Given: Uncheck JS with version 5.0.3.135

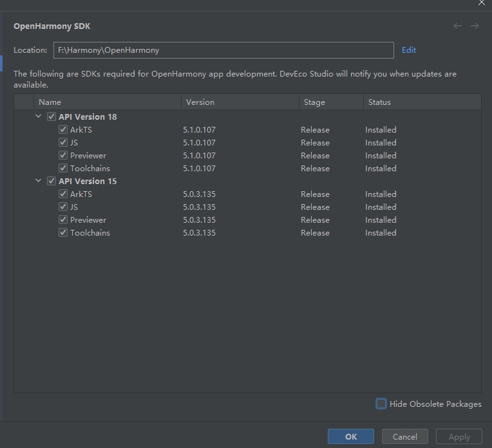Looking at the screenshot, I should tap(63, 207).
